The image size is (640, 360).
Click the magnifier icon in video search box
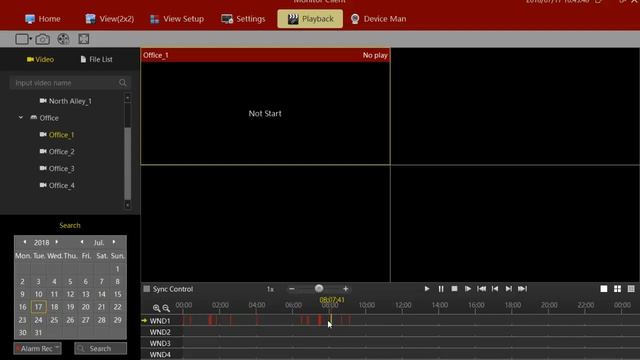coord(123,83)
